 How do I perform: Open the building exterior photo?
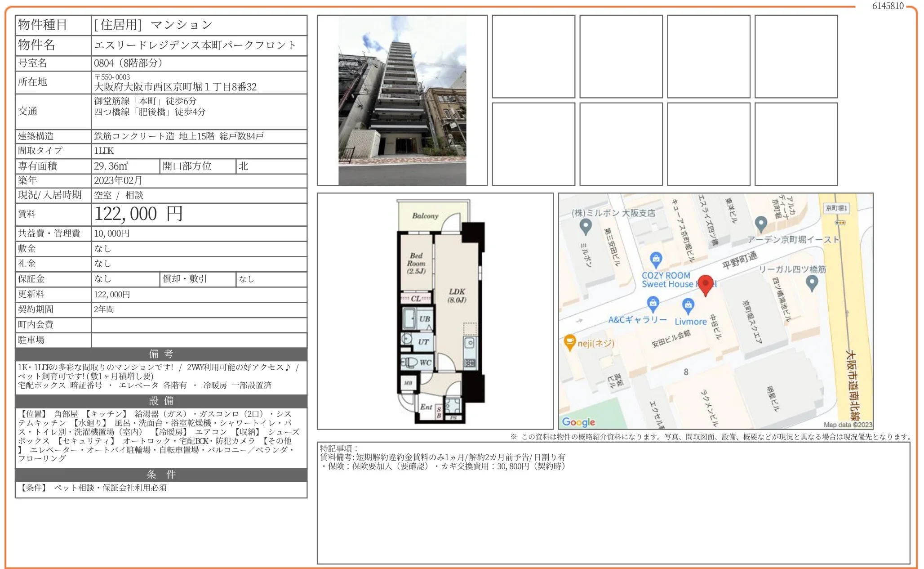pos(401,100)
